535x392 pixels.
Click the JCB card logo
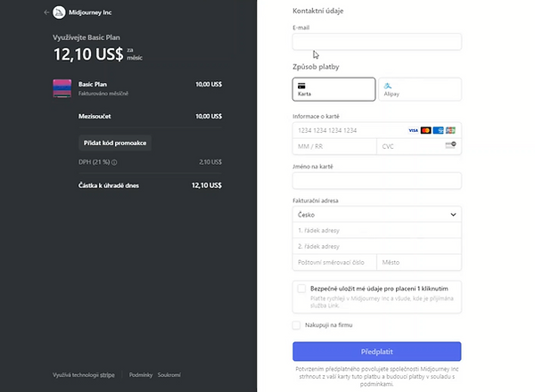pyautogui.click(x=450, y=131)
